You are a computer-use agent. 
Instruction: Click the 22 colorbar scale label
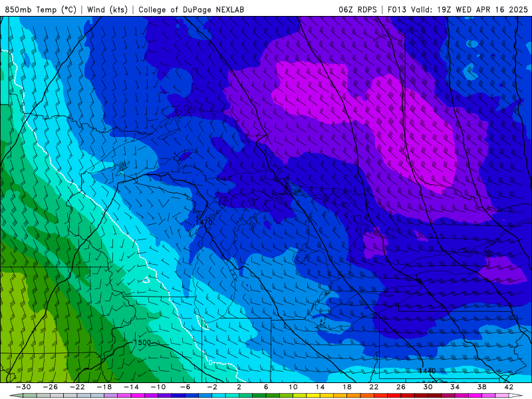(x=374, y=387)
